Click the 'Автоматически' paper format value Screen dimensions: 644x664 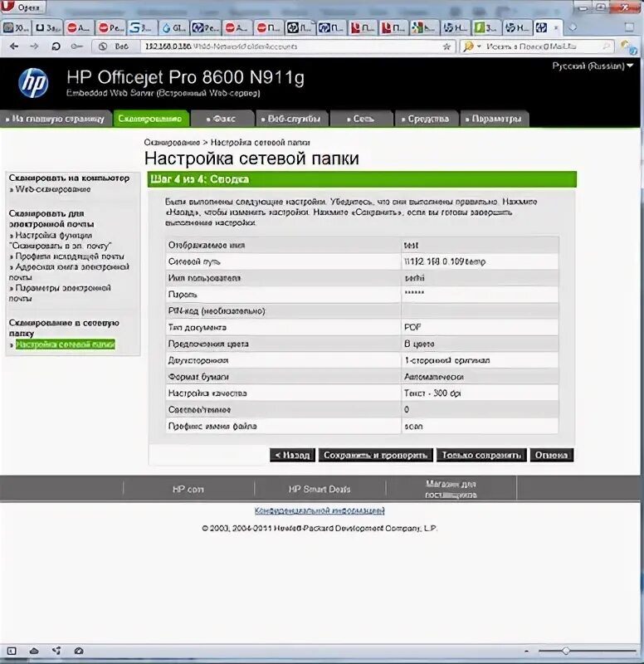click(434, 377)
